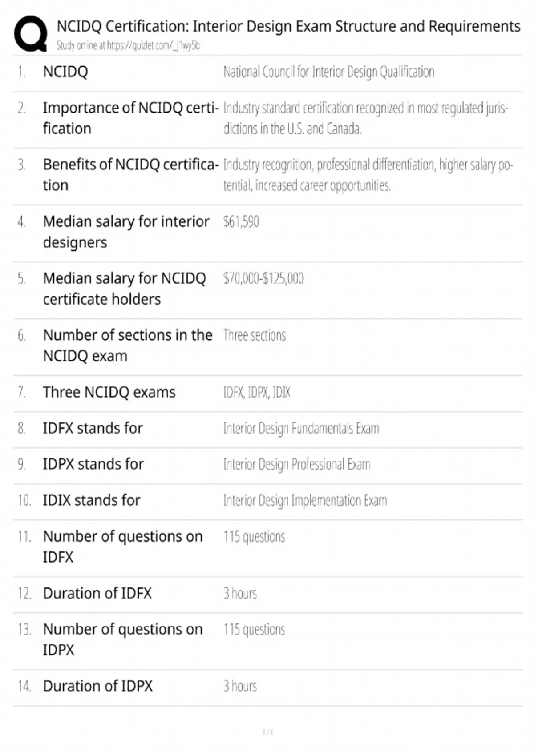Click the Quizlet Q logo
Screen dimensions: 534x756
tap(30, 33)
